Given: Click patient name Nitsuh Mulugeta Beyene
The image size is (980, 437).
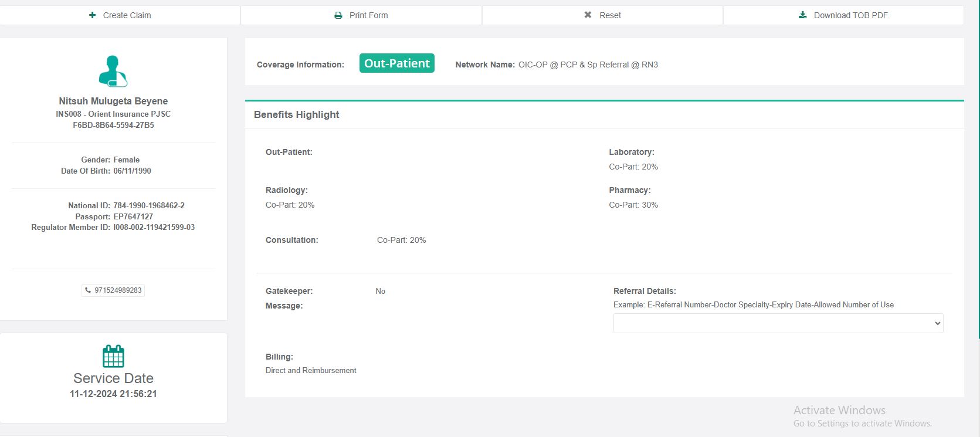Looking at the screenshot, I should [113, 101].
